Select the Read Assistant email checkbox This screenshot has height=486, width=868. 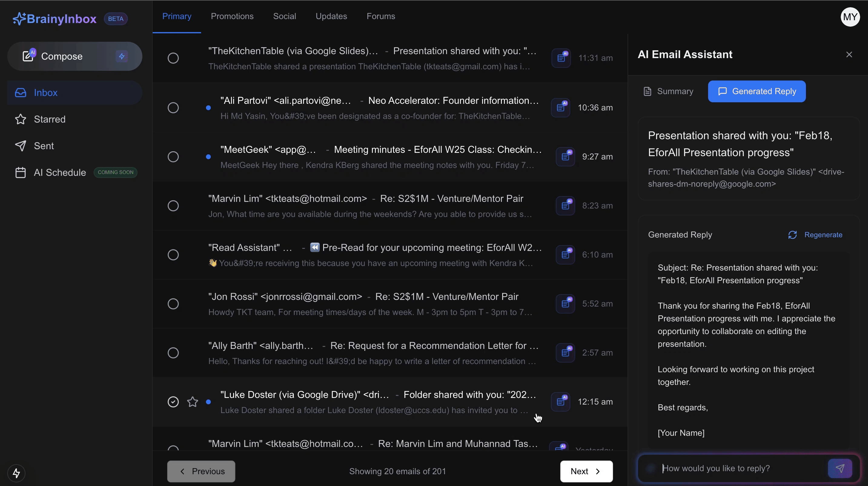pyautogui.click(x=173, y=254)
